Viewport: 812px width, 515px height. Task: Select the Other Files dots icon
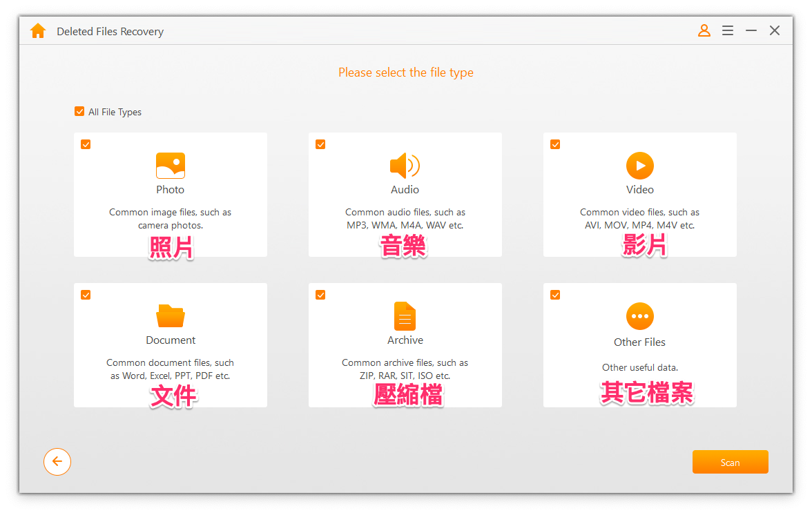640,316
